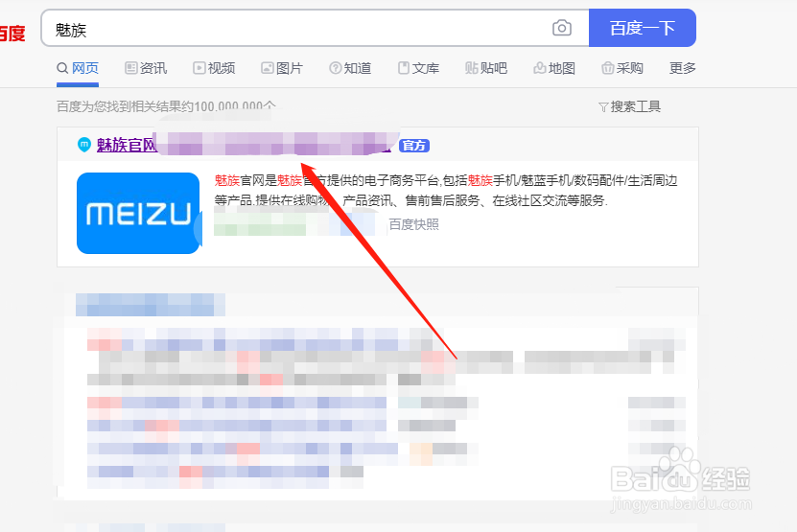
Task: Switch to the 贴吧 tab
Action: pyautogui.click(x=486, y=68)
